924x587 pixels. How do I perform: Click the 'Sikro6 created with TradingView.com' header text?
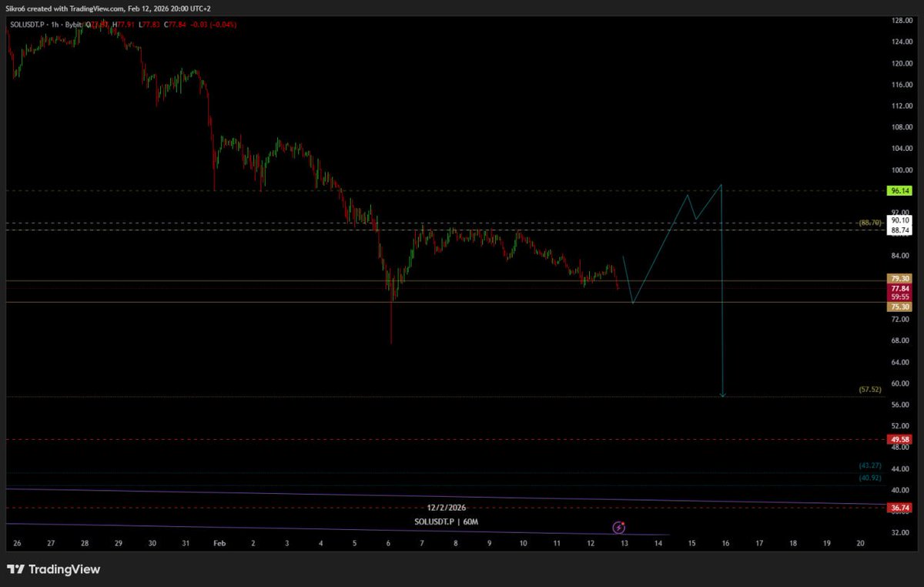pos(65,7)
